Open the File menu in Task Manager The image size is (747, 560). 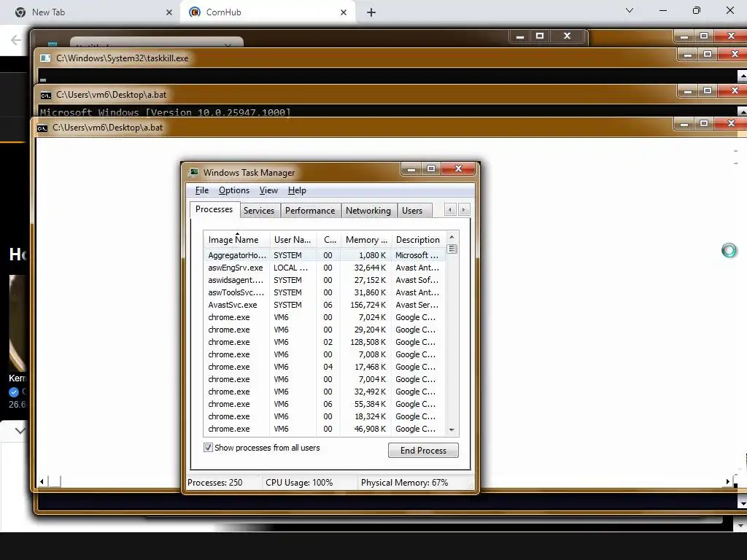201,190
